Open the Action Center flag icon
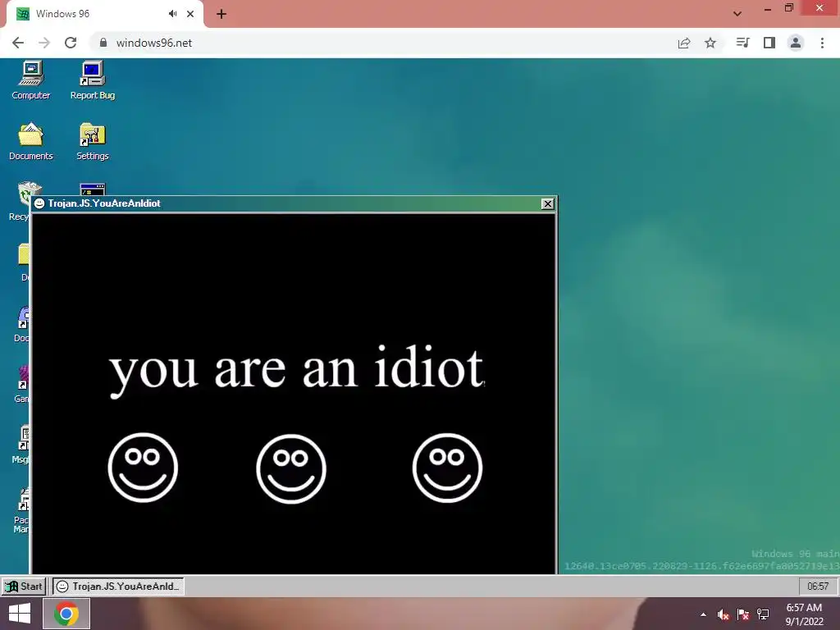 (x=743, y=614)
